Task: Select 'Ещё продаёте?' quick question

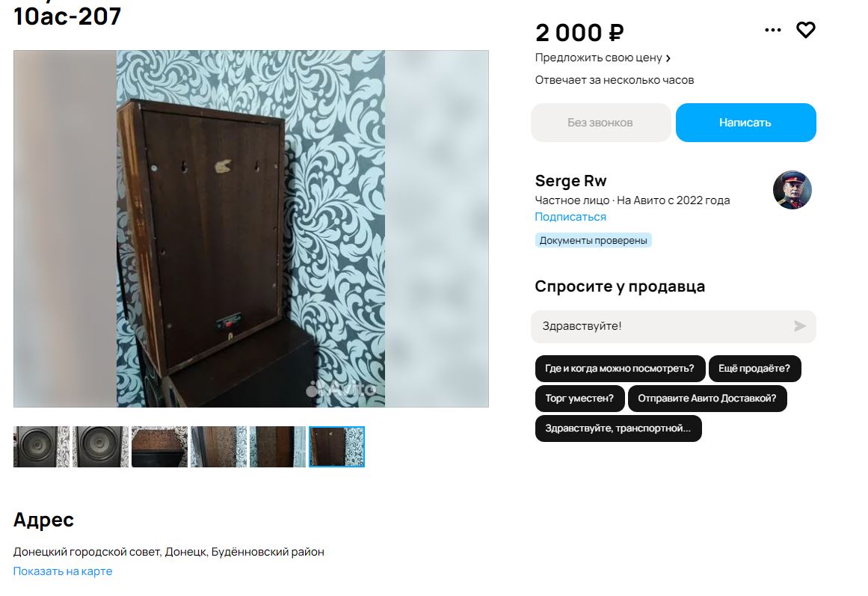Action: click(x=754, y=369)
